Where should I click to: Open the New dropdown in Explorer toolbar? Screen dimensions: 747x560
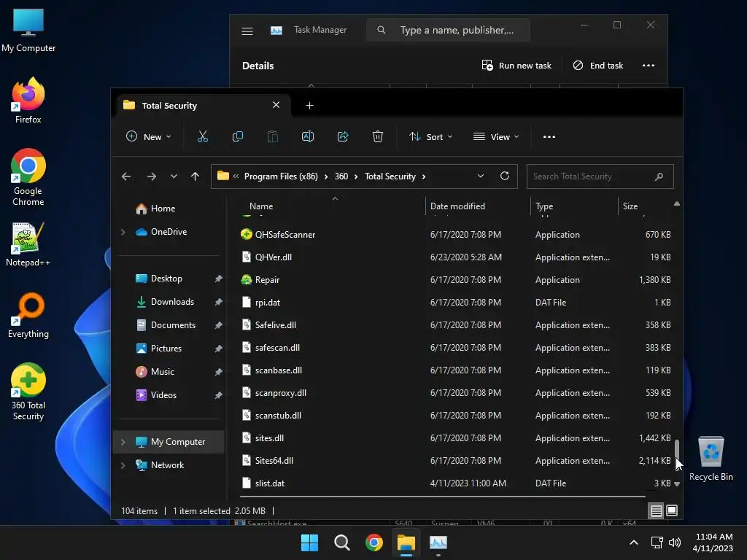pyautogui.click(x=149, y=136)
